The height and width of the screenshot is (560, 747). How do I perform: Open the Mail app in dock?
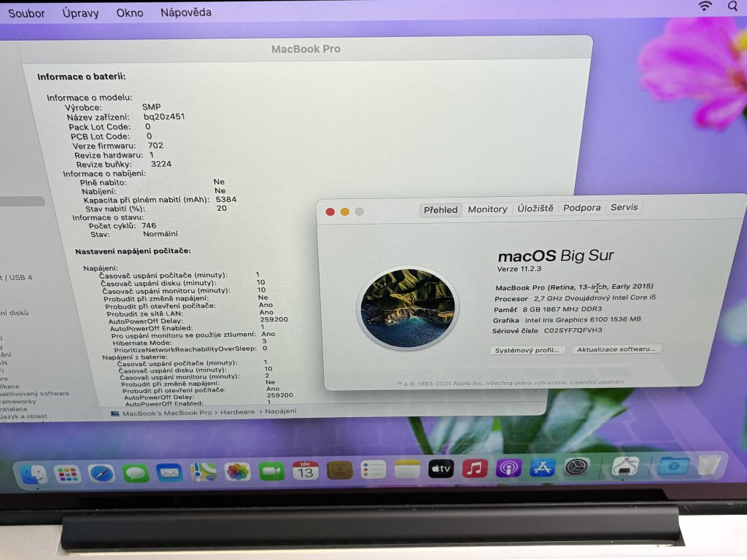[169, 472]
